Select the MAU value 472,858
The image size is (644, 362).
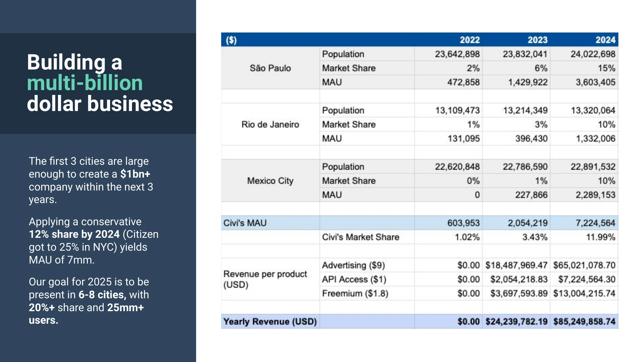click(x=463, y=82)
